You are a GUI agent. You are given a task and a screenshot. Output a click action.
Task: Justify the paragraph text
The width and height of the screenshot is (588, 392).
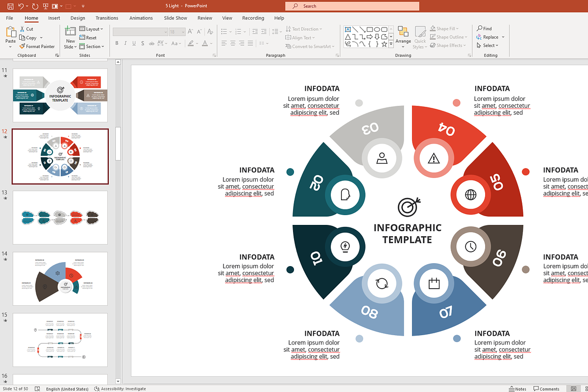251,43
